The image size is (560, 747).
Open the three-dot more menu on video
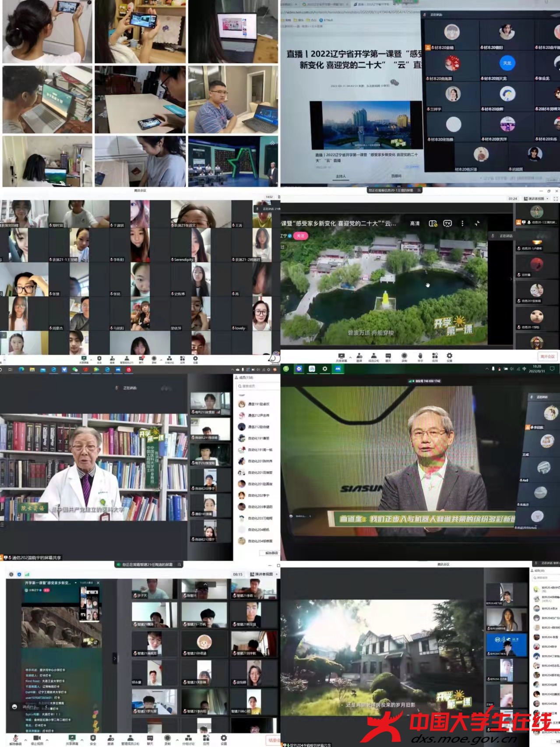(x=462, y=223)
